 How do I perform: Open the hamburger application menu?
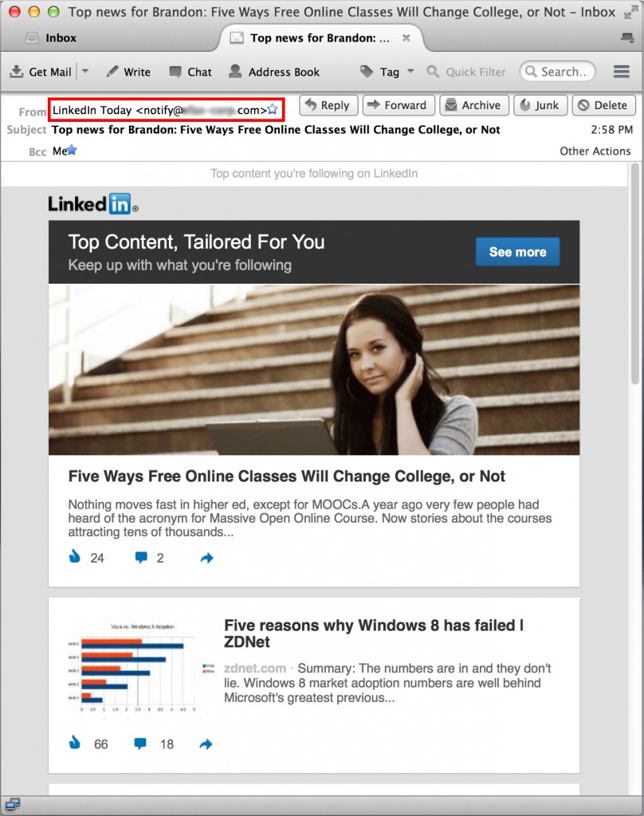point(622,71)
